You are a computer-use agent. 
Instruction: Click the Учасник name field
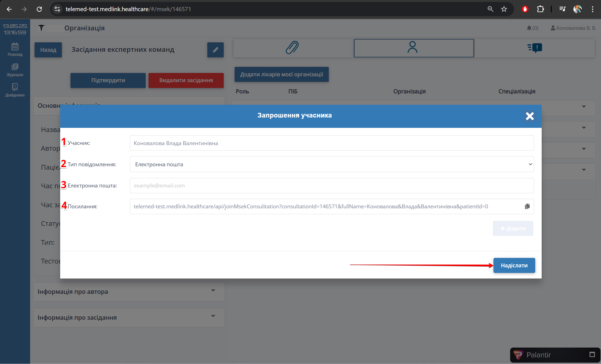tap(332, 143)
